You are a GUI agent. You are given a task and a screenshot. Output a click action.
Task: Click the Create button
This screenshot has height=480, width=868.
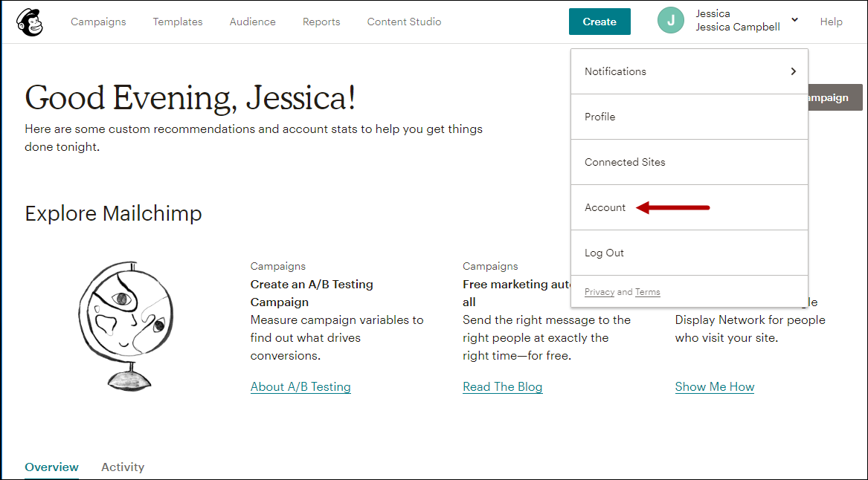(599, 22)
